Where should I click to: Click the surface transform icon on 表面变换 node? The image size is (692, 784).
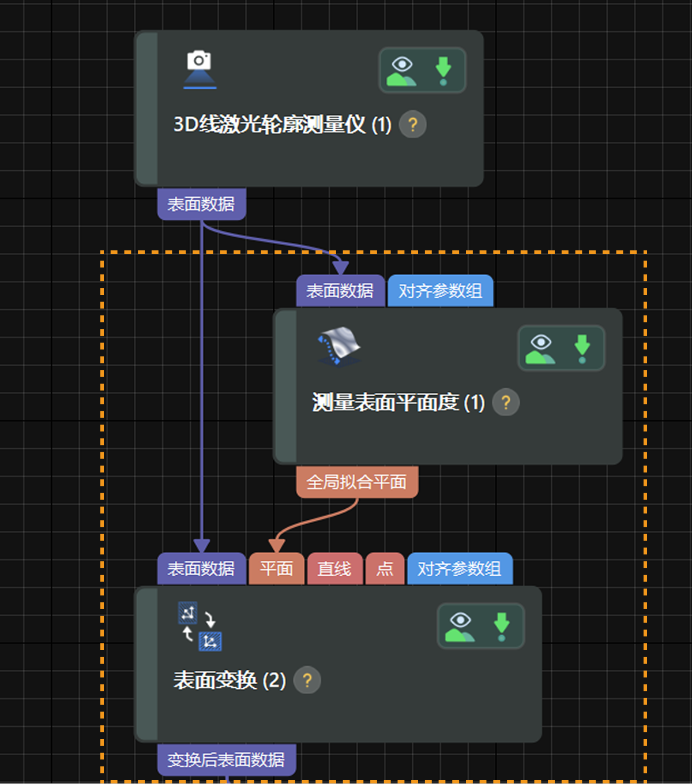pos(199,626)
